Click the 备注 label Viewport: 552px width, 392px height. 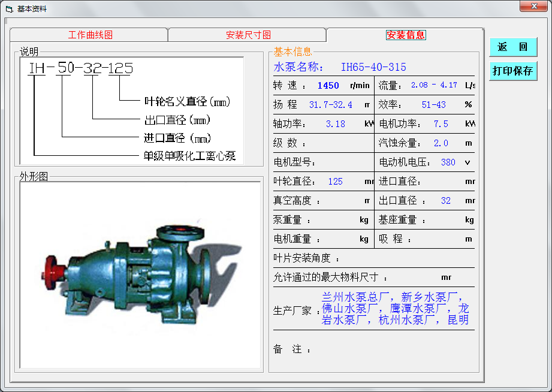pos(292,349)
